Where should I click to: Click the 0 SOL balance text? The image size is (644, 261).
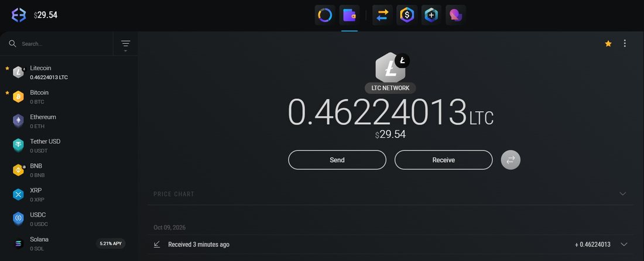pos(37,249)
